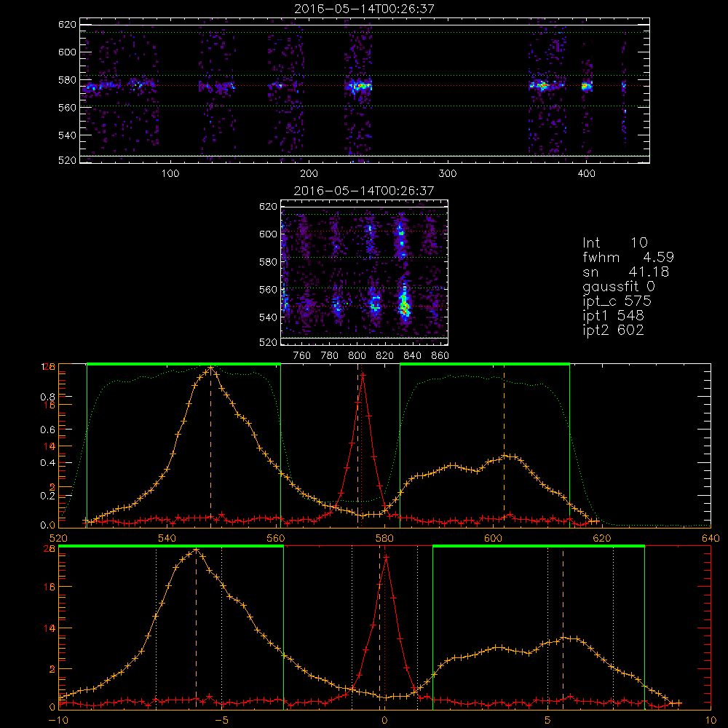
Task: Click x-axis label 640 on profile plot
Action: click(711, 539)
